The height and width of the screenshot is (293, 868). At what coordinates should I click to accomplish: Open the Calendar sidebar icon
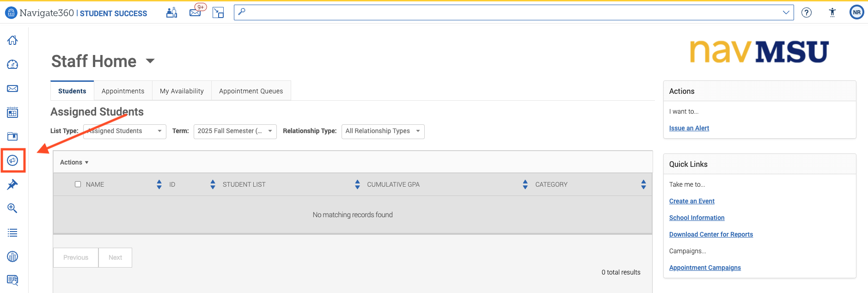[12, 112]
